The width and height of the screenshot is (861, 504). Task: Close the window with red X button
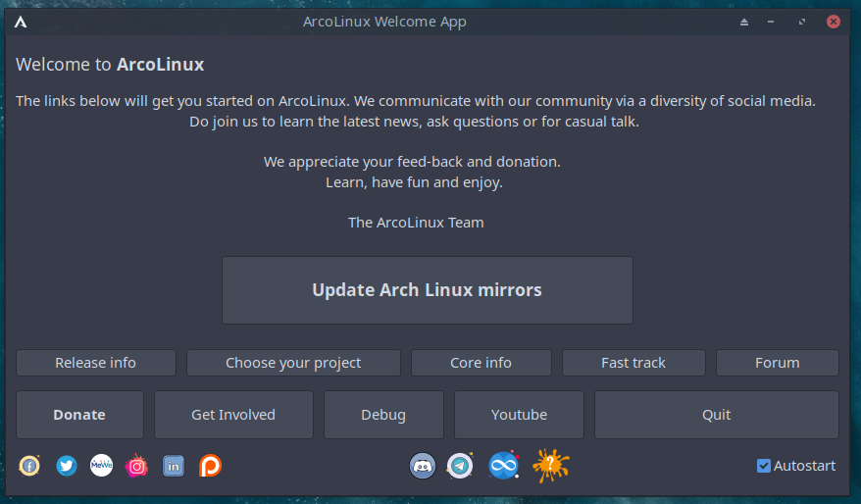coord(833,22)
